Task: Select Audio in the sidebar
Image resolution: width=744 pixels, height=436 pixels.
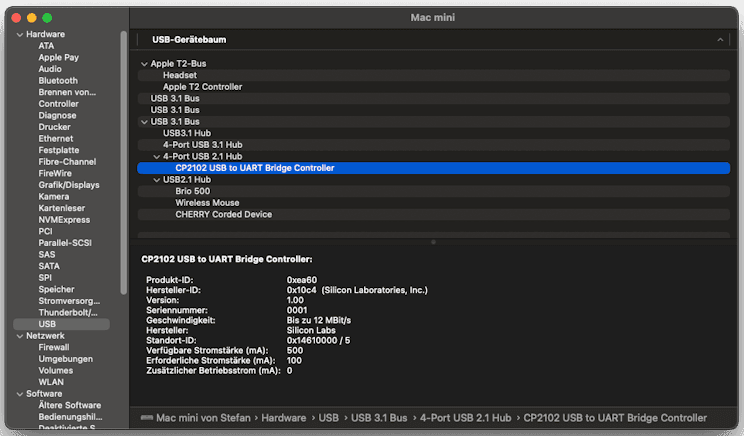Action: coord(50,69)
